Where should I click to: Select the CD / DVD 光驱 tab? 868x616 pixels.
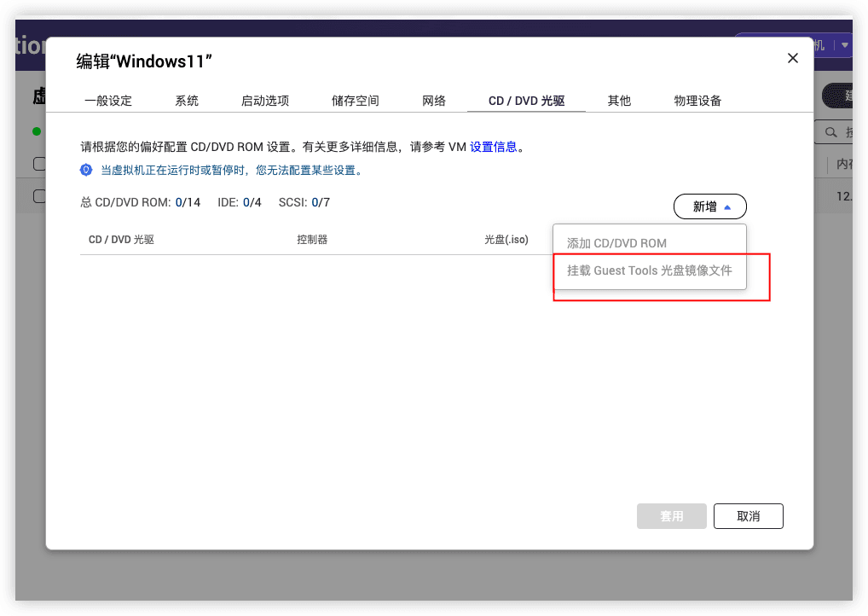click(526, 101)
